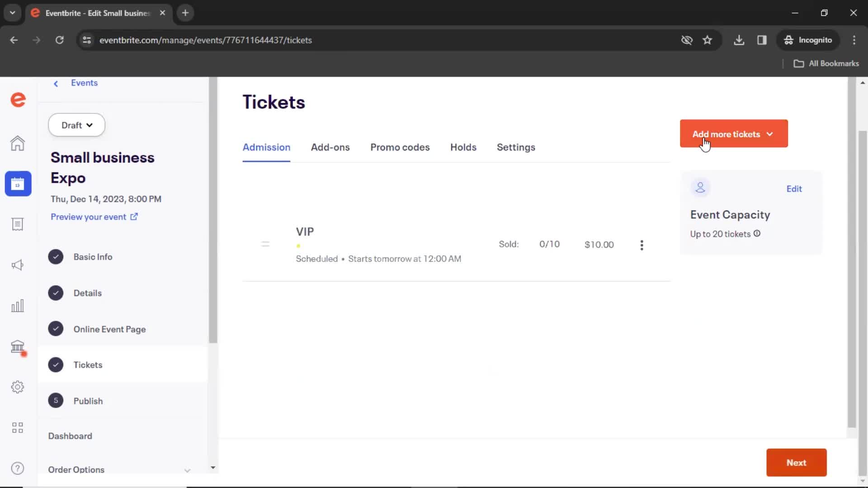Viewport: 868px width, 488px height.
Task: Click the Up to 20 tickets text
Action: tap(720, 234)
